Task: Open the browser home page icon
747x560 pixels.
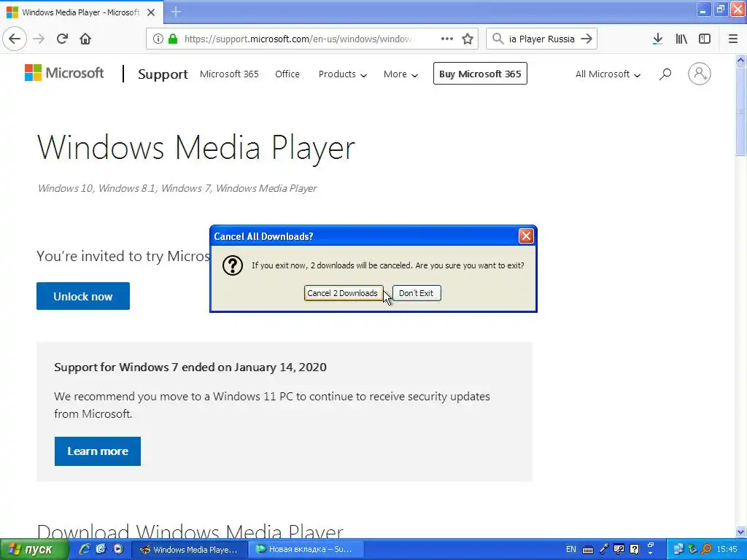Action: pyautogui.click(x=85, y=39)
